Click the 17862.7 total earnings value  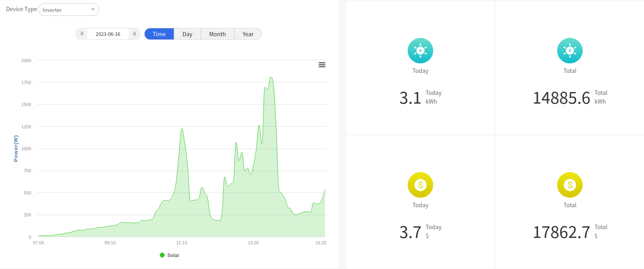coord(561,232)
